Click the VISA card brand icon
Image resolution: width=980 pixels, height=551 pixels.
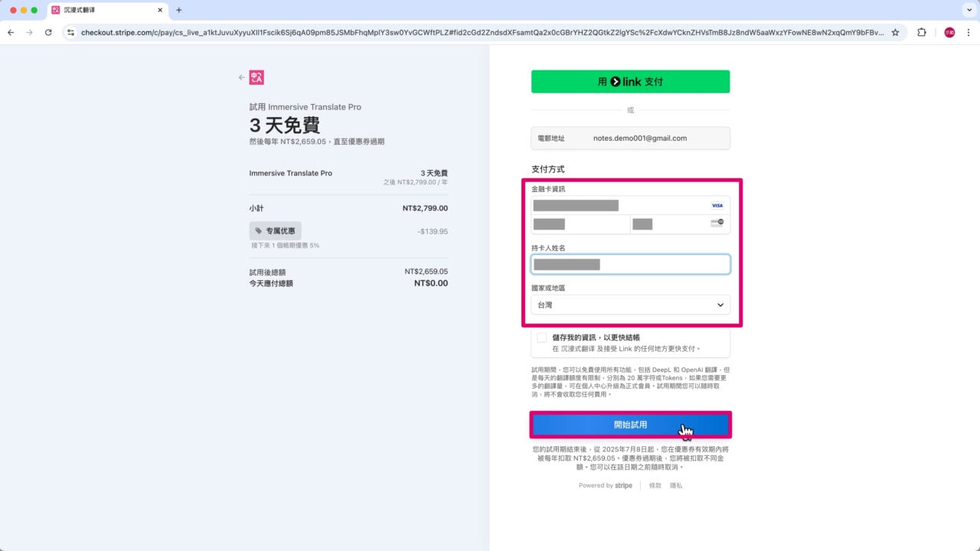click(x=717, y=205)
